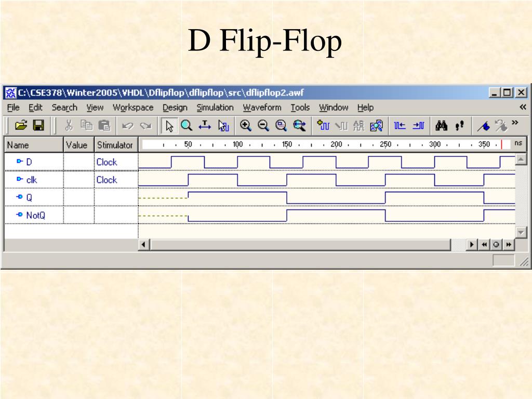This screenshot has height=399, width=532.
Task: Click the grayed Remove signal waveform icon
Action: 341,126
